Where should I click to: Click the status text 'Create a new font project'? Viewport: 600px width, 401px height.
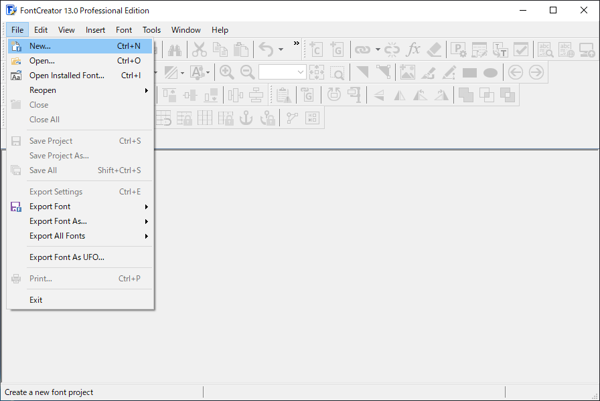pyautogui.click(x=49, y=392)
